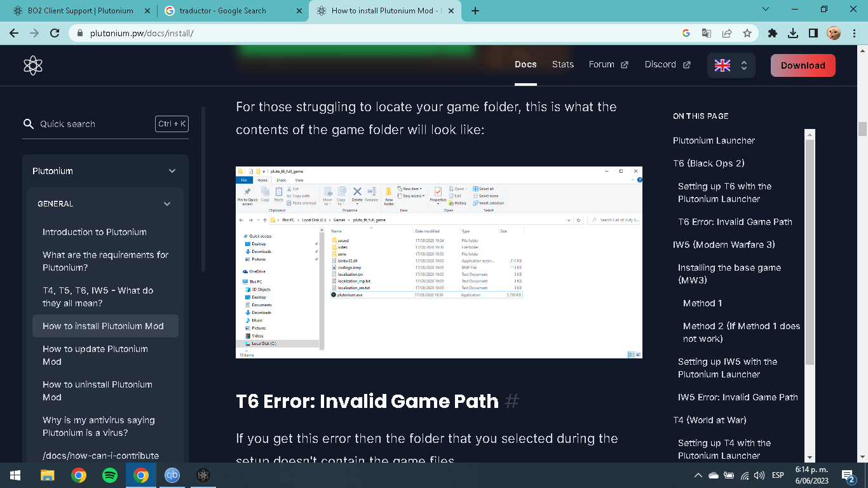This screenshot has height=488, width=868.
Task: Open Plutonium app from taskbar
Action: pyautogui.click(x=203, y=475)
